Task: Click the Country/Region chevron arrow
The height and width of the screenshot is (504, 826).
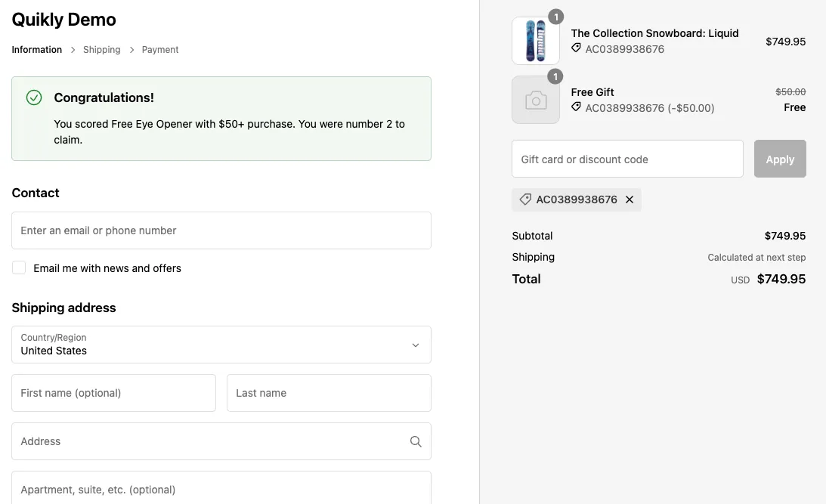Action: pos(415,345)
